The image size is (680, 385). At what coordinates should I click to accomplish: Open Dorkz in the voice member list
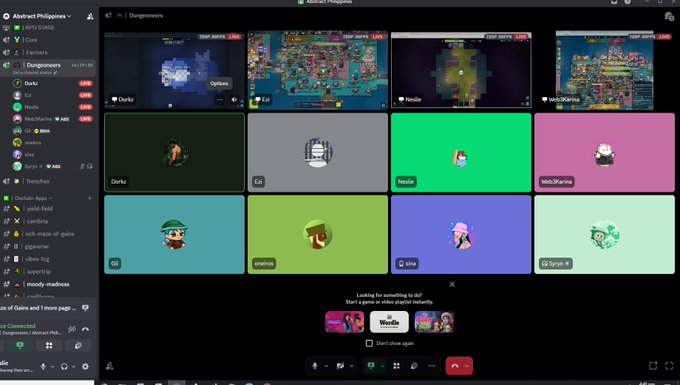pos(52,83)
